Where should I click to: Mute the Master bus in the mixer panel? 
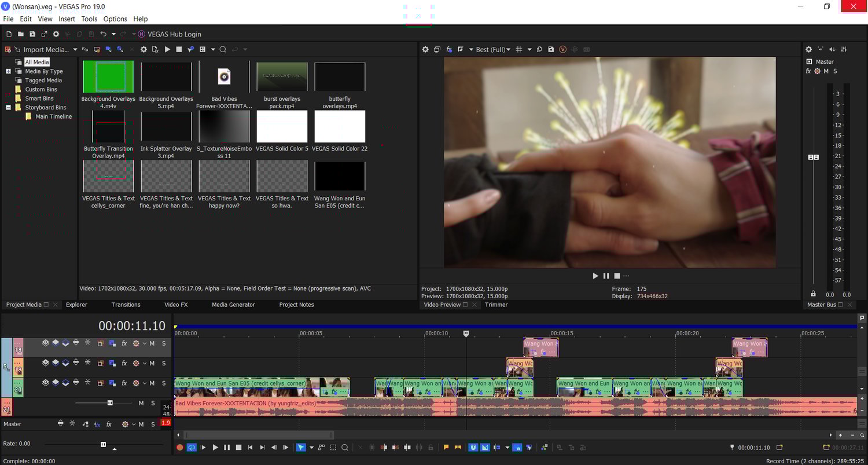(x=826, y=71)
